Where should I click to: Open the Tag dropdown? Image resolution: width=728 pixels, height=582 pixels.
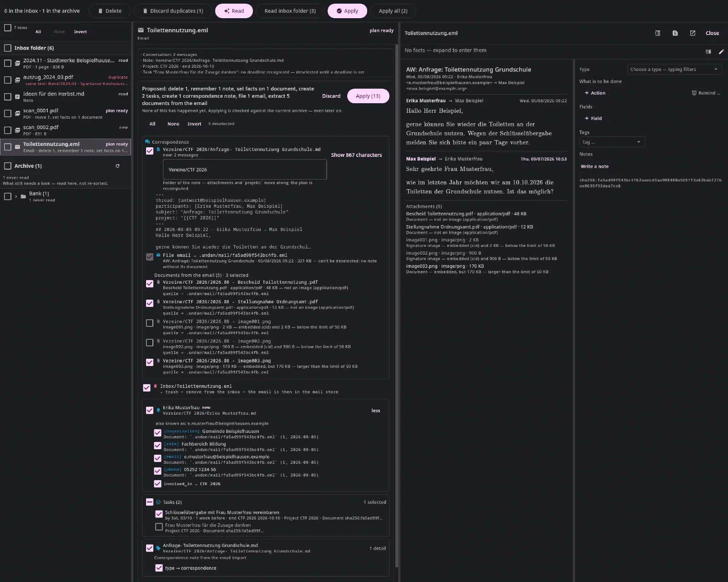[x=612, y=142]
